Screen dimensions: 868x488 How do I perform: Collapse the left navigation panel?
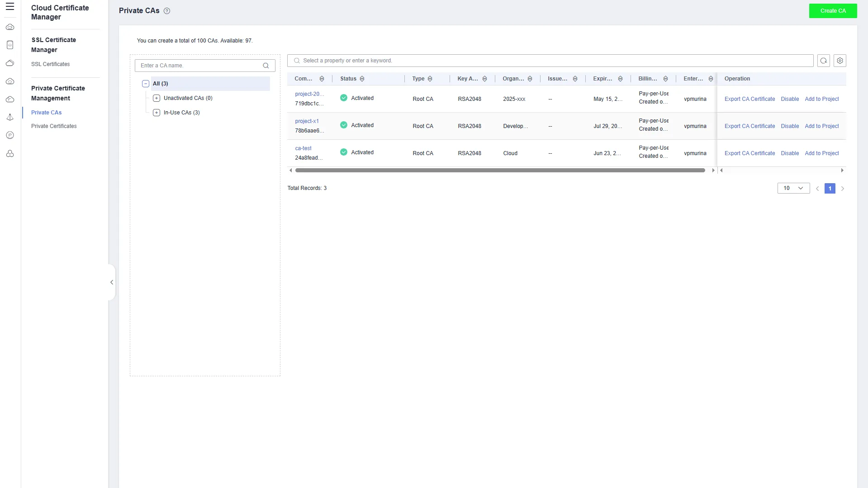[112, 282]
